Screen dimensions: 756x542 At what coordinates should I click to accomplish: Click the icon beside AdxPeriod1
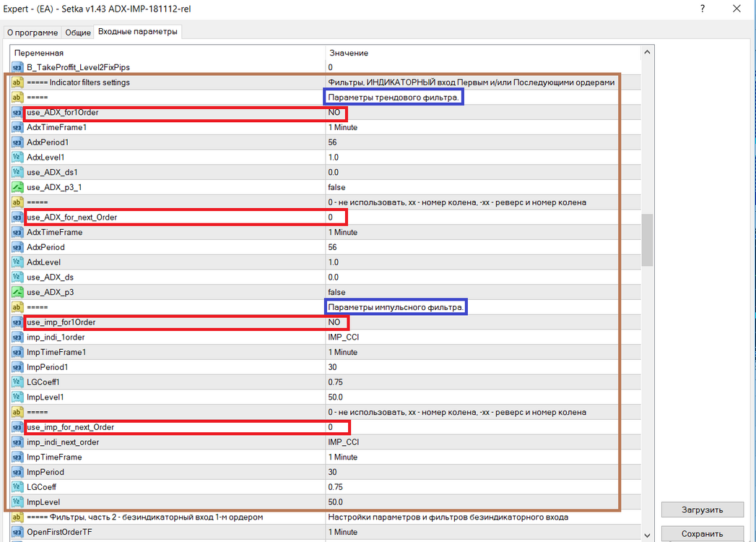[x=17, y=142]
